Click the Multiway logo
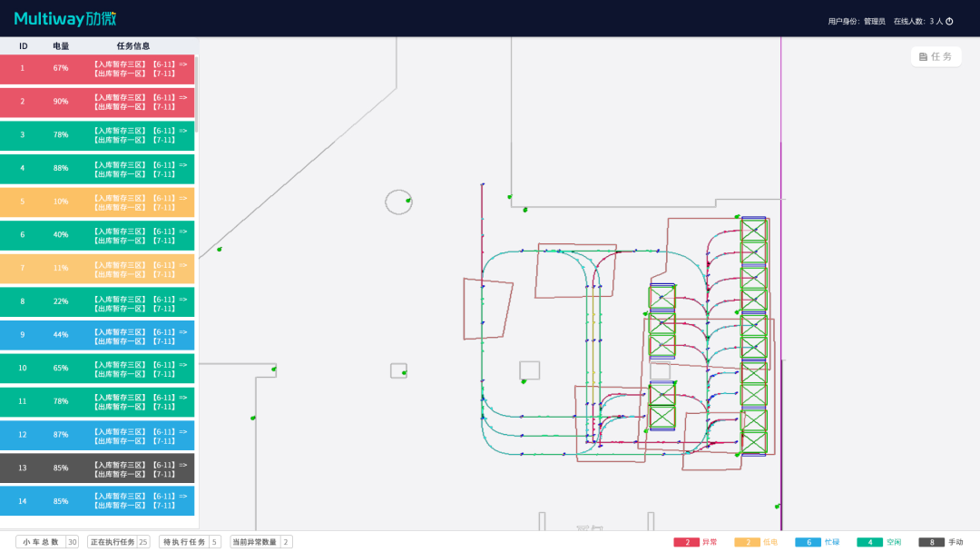The image size is (980, 552). tap(65, 19)
